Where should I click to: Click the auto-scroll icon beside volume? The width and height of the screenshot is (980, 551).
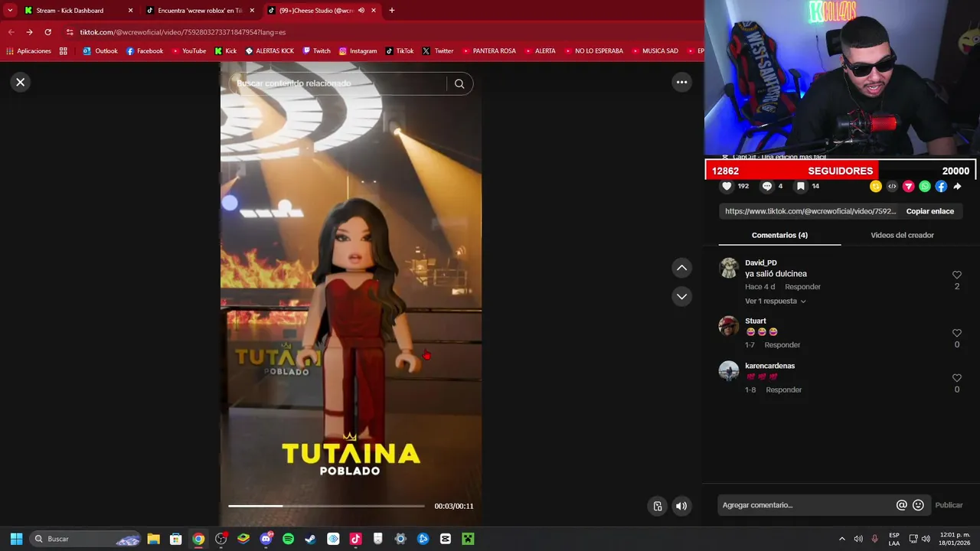(657, 506)
